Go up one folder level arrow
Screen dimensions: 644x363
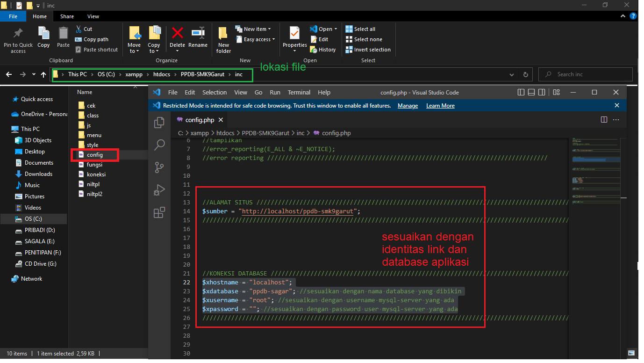pyautogui.click(x=43, y=74)
